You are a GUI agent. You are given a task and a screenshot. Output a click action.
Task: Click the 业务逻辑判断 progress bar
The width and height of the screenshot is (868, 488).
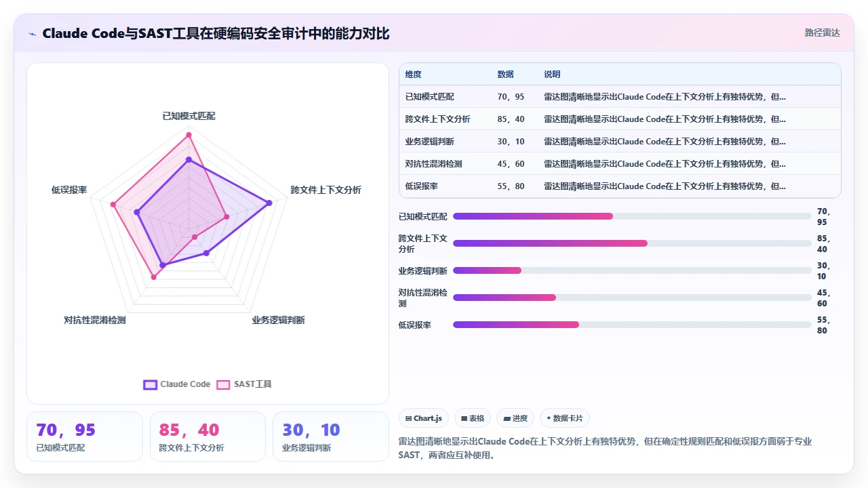[x=632, y=270]
